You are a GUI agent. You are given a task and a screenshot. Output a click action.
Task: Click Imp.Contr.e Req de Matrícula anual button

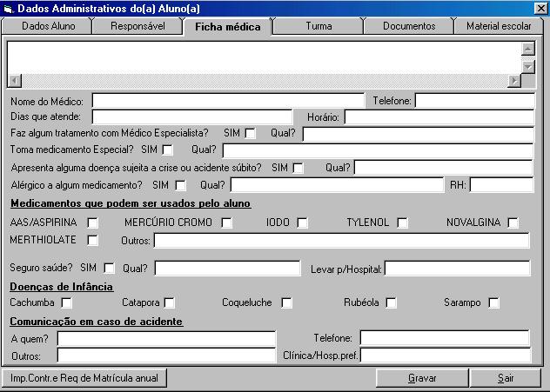pyautogui.click(x=84, y=378)
